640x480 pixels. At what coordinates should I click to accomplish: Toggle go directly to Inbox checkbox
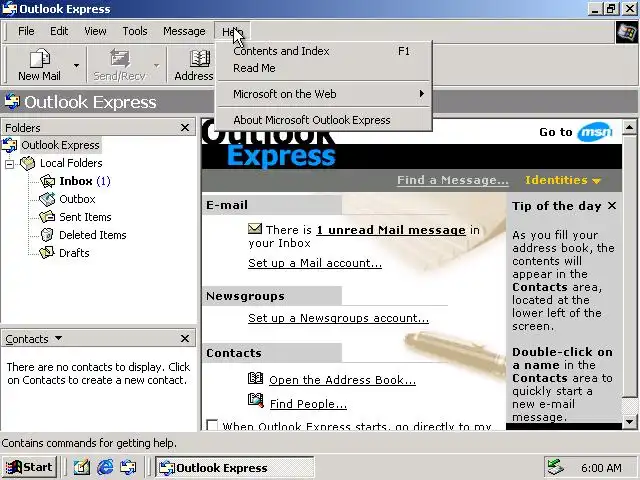pyautogui.click(x=212, y=425)
